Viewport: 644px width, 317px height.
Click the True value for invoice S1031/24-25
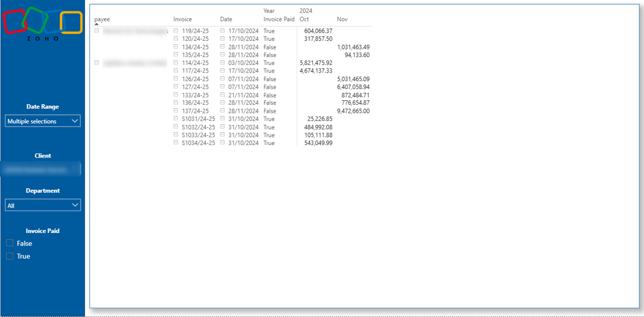269,119
